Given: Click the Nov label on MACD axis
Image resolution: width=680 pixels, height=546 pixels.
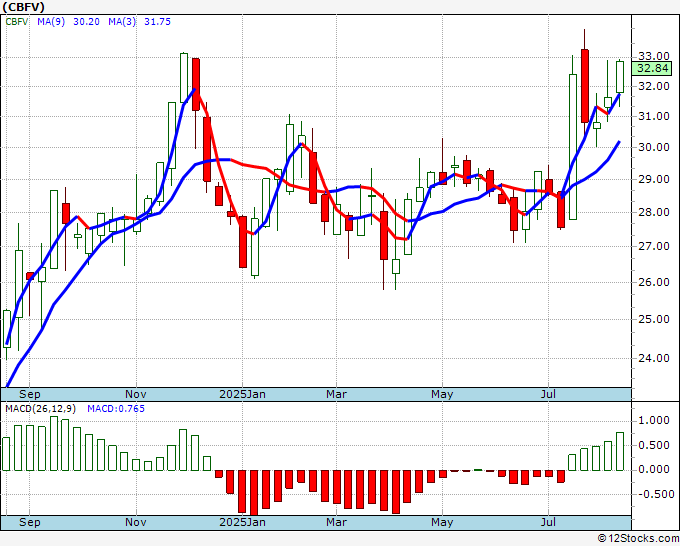Looking at the screenshot, I should pyautogui.click(x=136, y=522).
